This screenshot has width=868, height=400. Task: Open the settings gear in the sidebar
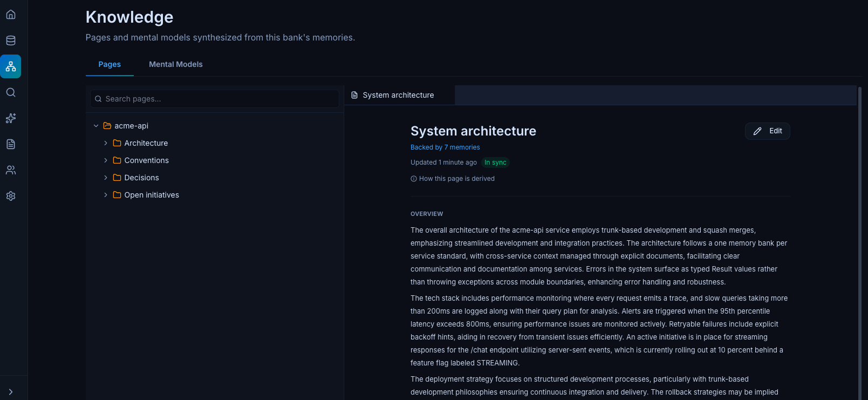point(11,196)
